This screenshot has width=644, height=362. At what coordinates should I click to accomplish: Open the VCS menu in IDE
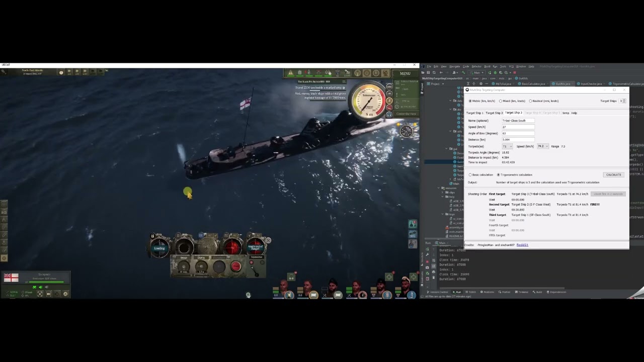coord(511,66)
